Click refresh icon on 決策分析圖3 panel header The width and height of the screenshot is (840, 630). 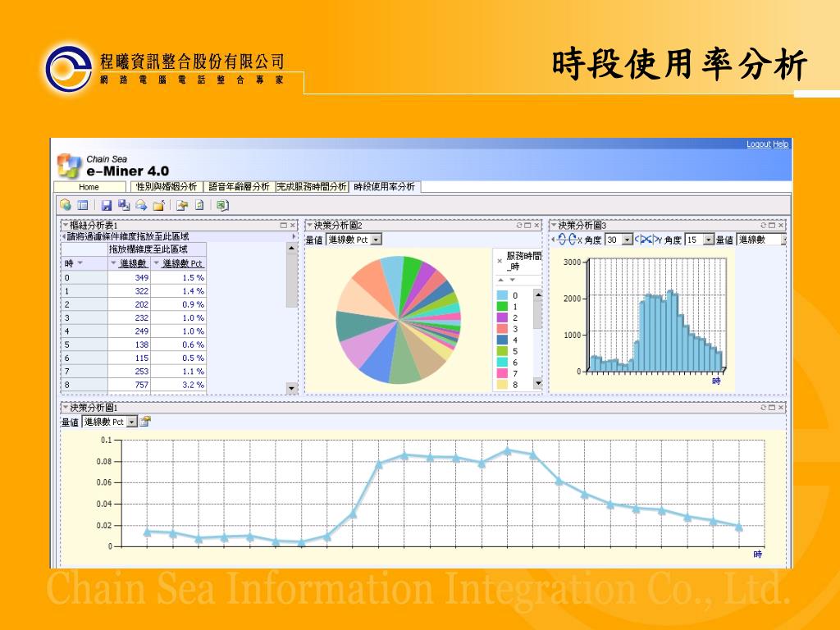764,226
